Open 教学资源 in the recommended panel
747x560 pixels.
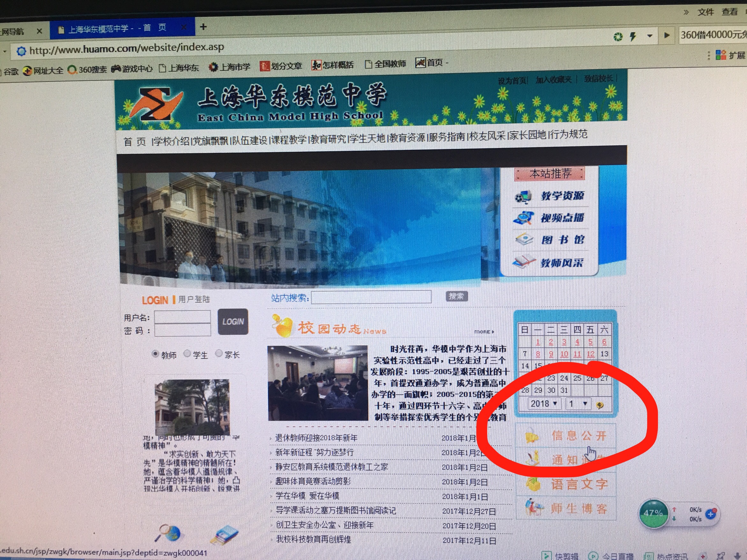tap(550, 196)
